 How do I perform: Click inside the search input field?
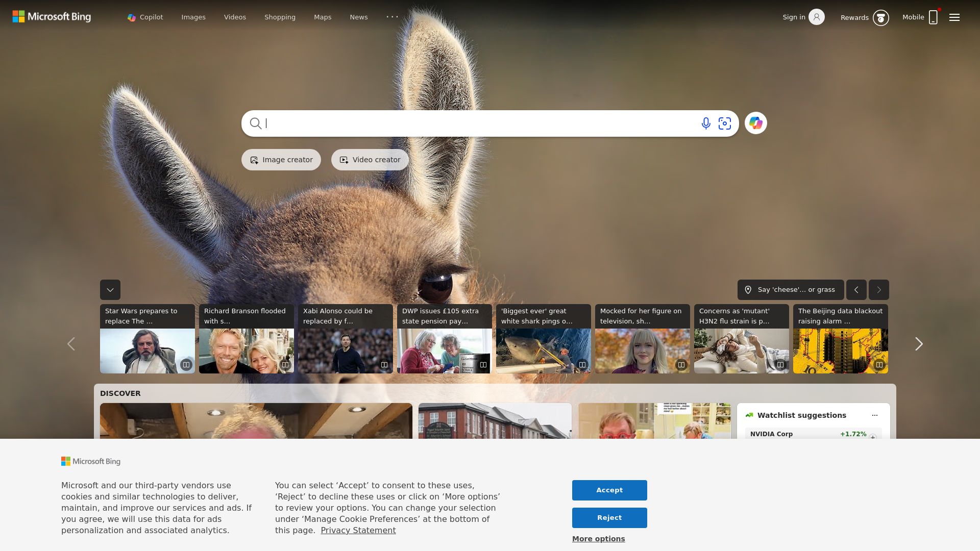[x=459, y=123]
